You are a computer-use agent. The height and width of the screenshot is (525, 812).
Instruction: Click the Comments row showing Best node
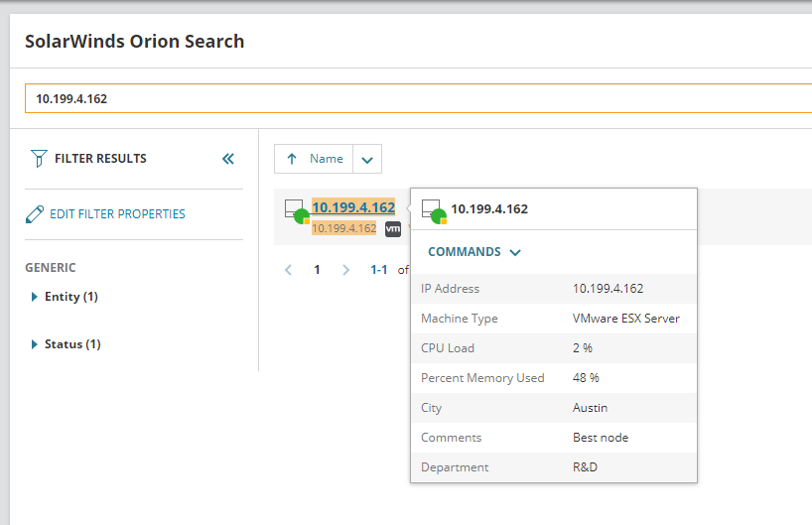(x=553, y=438)
